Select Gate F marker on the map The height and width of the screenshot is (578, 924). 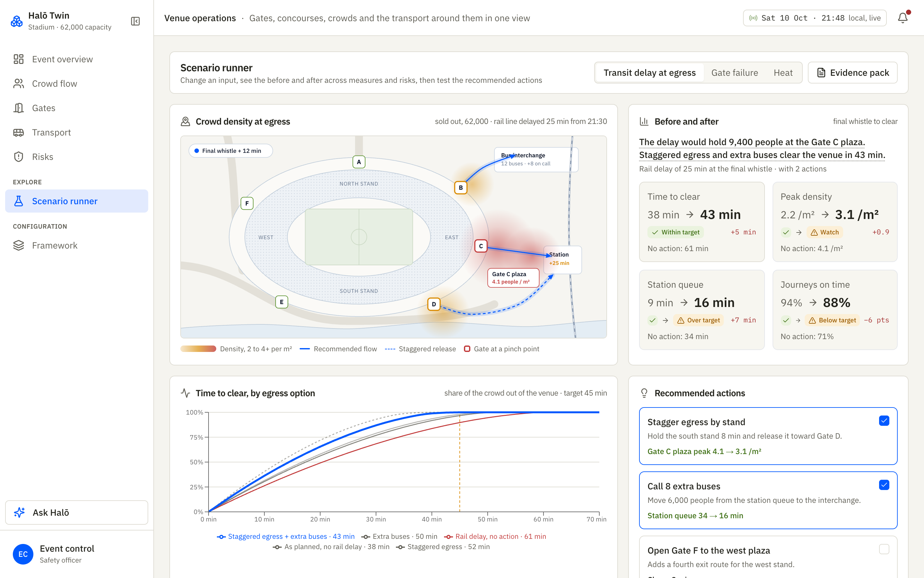tap(247, 203)
